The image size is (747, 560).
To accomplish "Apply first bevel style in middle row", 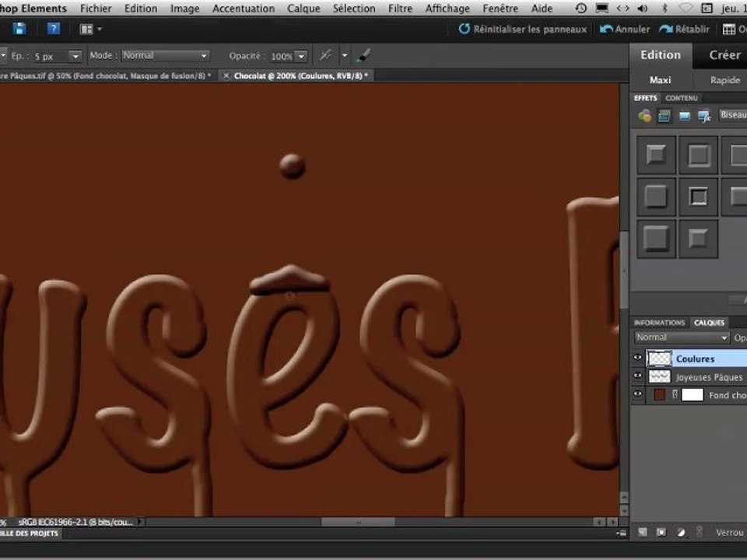I will 656,196.
